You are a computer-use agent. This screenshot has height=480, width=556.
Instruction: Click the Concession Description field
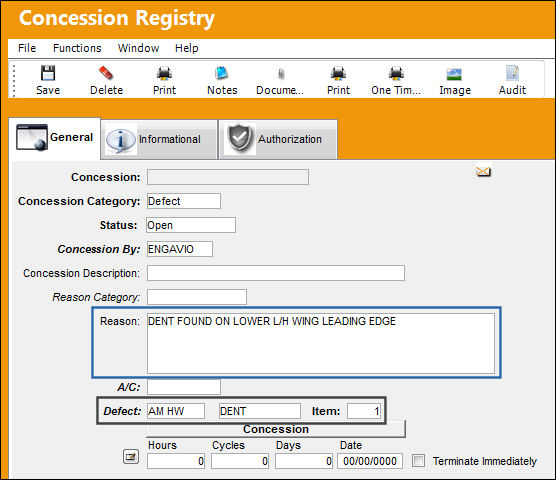coord(276,273)
